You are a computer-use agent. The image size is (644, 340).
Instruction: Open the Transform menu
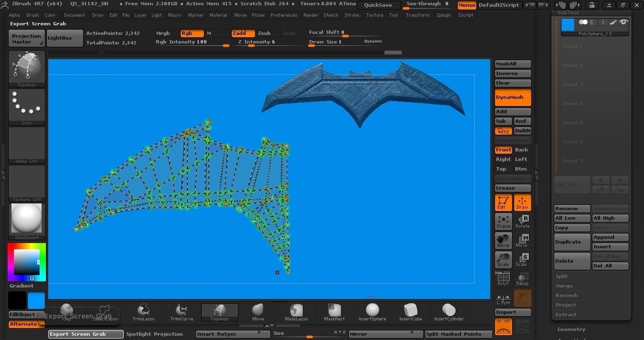(x=418, y=15)
